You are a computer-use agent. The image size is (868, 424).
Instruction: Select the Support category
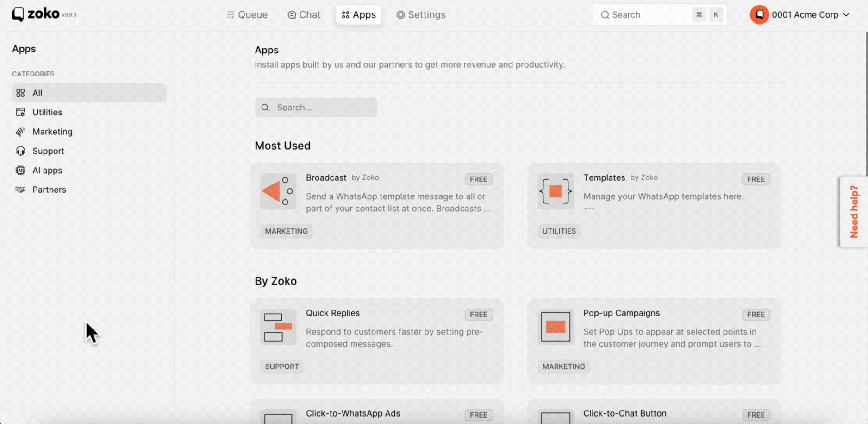tap(89, 151)
